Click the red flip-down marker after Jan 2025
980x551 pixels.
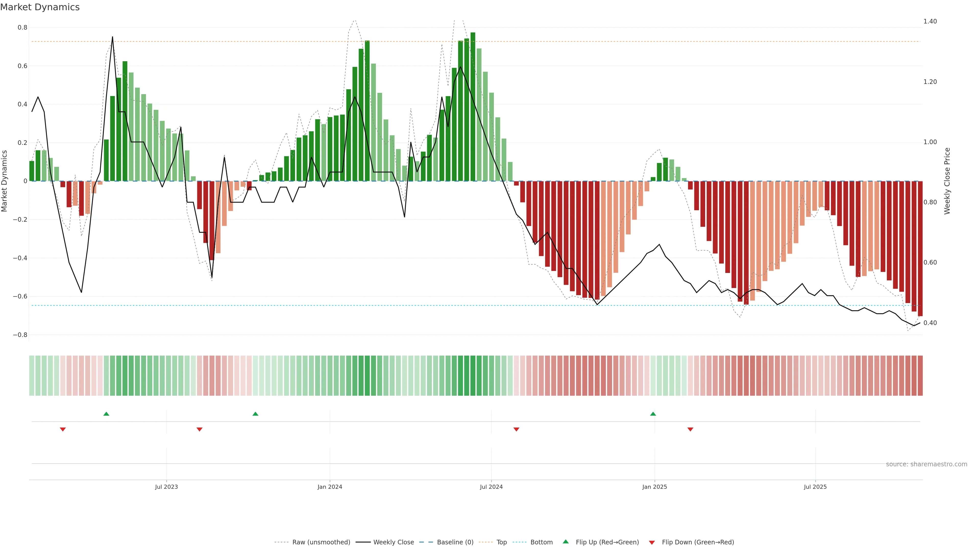[690, 429]
